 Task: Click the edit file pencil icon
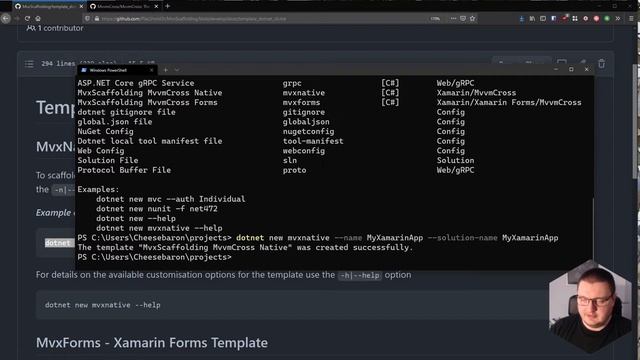click(x=583, y=63)
